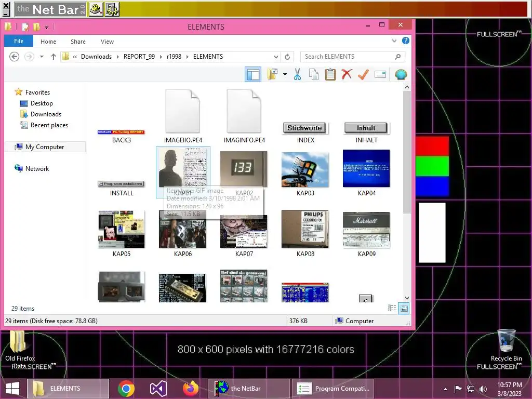Switch to details view icon
Screen dimensions: 532x399
coord(392,308)
